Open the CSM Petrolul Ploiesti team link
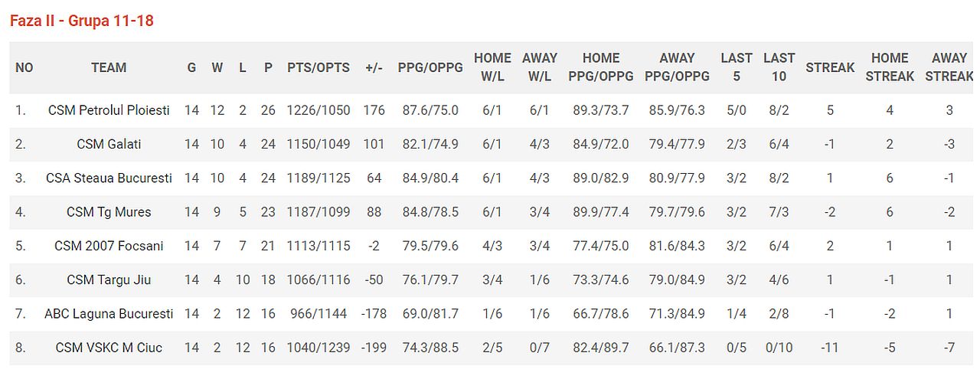980x379 pixels. [x=109, y=110]
